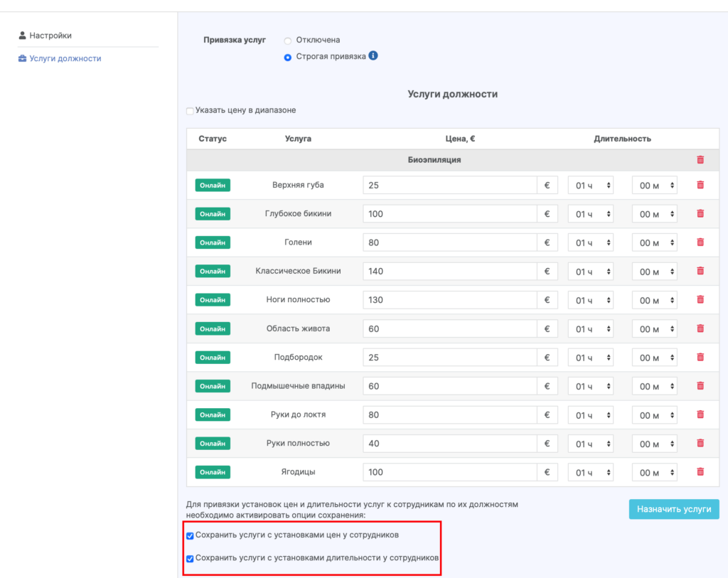Uncheck Сохранить услуги с установками цен
The image size is (728, 578).
(x=190, y=535)
